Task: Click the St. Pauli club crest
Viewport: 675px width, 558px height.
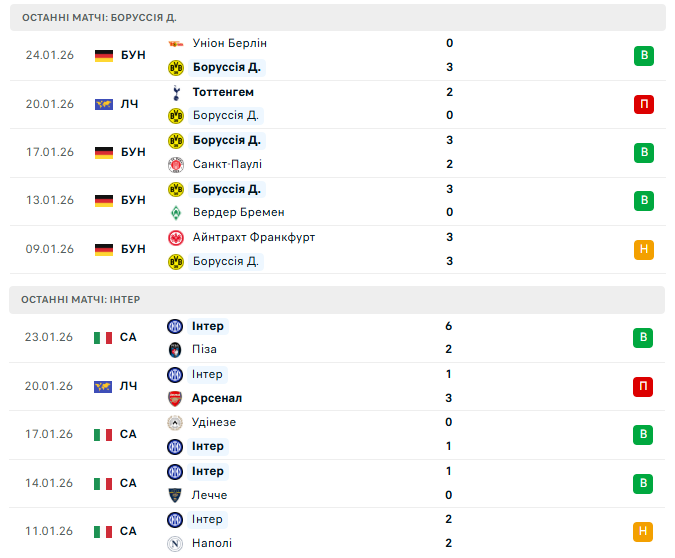Action: pyautogui.click(x=176, y=164)
